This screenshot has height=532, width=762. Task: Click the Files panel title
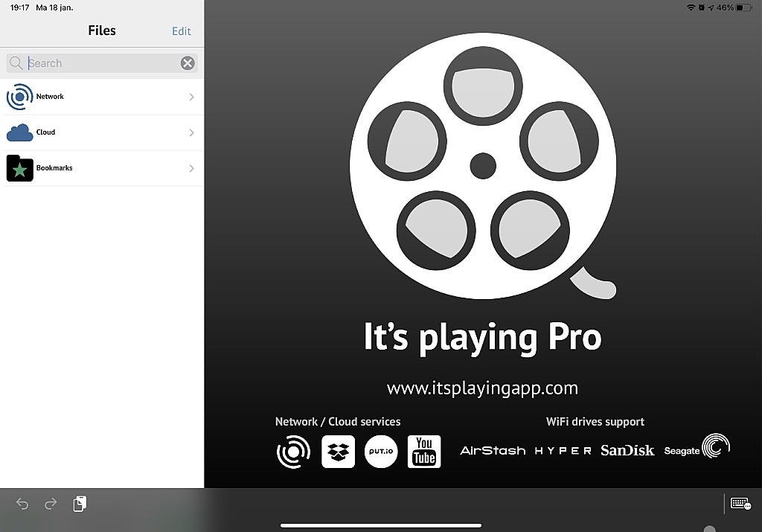(102, 31)
